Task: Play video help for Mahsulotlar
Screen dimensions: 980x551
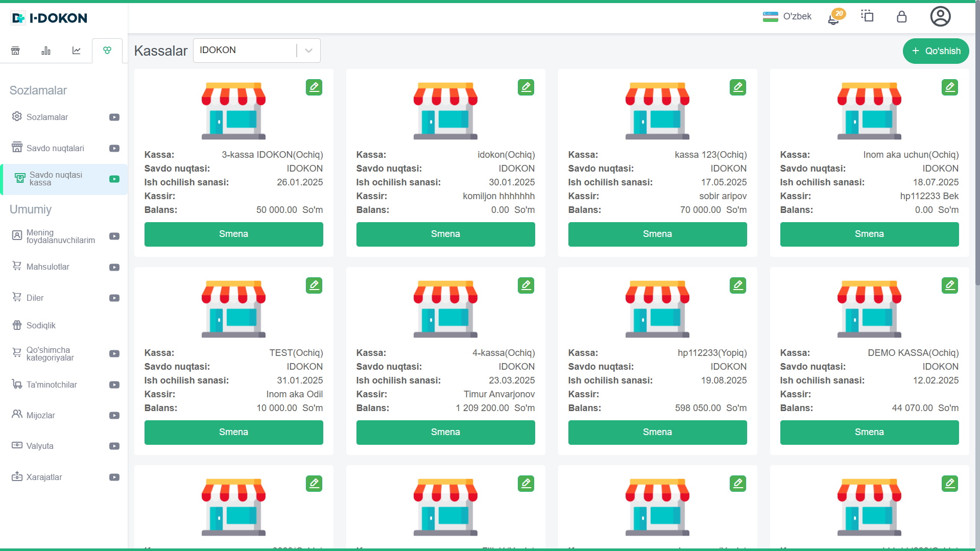Action: point(114,267)
